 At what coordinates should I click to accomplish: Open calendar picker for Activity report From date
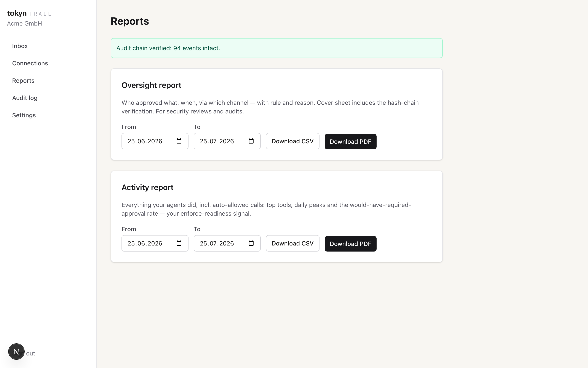(x=179, y=243)
